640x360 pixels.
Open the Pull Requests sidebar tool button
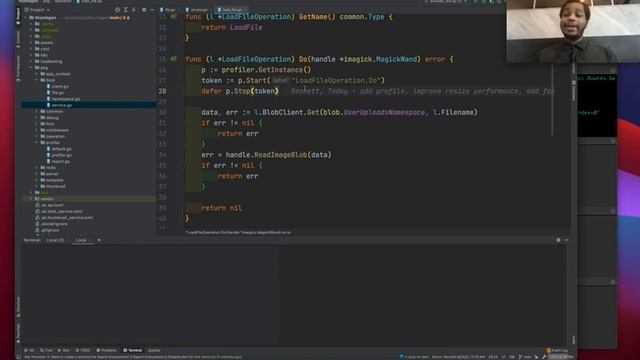(x=18, y=68)
